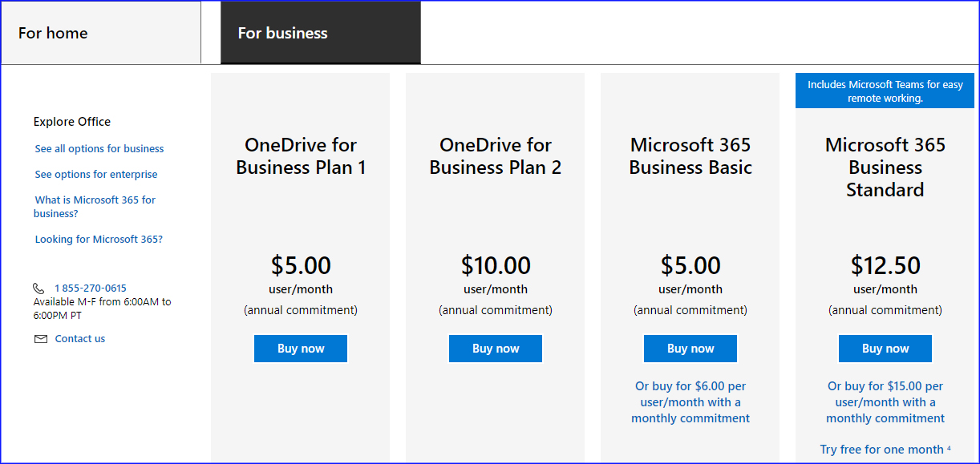
Task: Select the For business tab
Action: (x=320, y=33)
